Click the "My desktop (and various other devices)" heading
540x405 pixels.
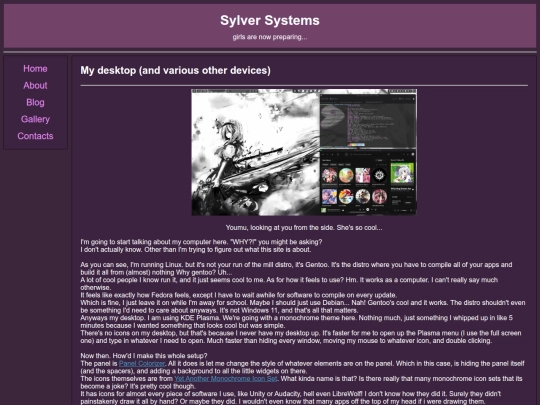coord(175,70)
